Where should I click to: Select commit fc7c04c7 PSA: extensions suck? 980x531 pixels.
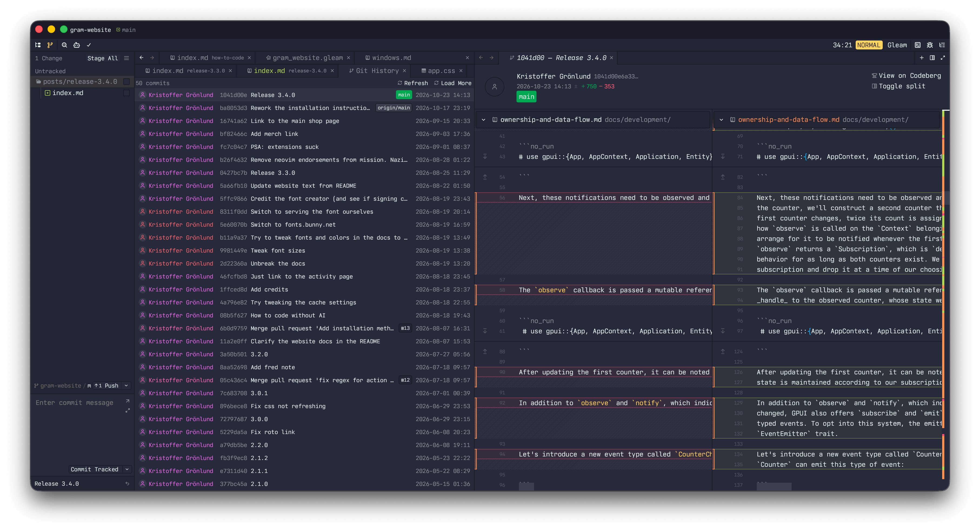pyautogui.click(x=304, y=147)
